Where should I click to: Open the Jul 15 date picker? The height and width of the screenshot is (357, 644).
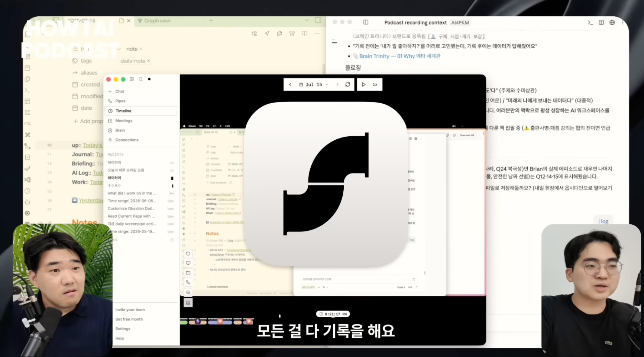[314, 85]
